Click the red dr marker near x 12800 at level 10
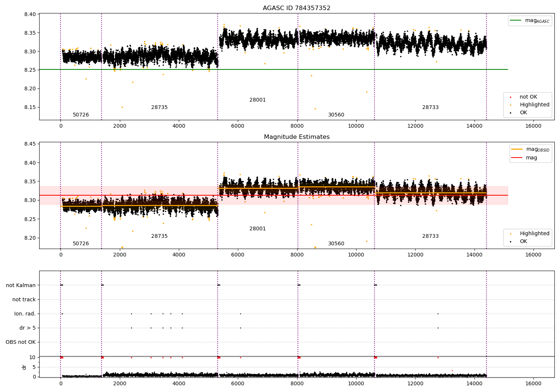Image resolution: width=560 pixels, height=392 pixels. point(438,357)
